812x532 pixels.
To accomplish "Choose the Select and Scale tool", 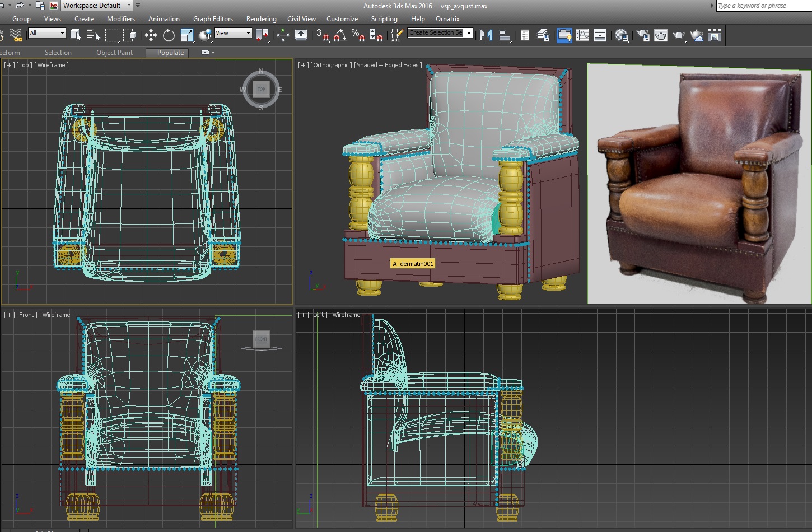I will (x=187, y=35).
